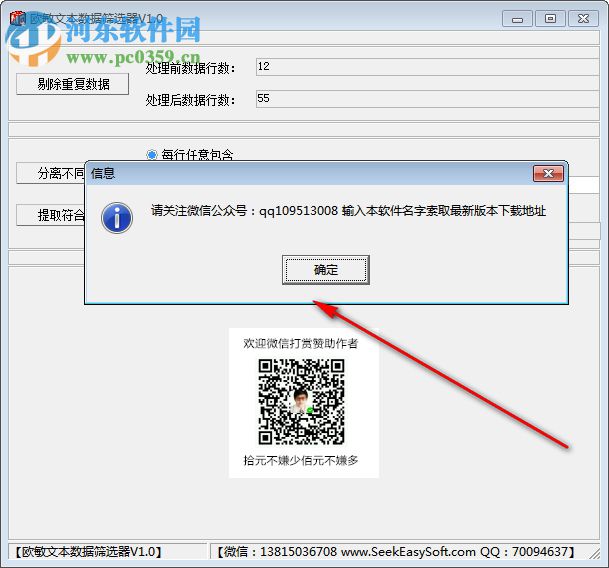The height and width of the screenshot is (568, 609).
Task: Click the app icon in title bar
Action: point(17,18)
